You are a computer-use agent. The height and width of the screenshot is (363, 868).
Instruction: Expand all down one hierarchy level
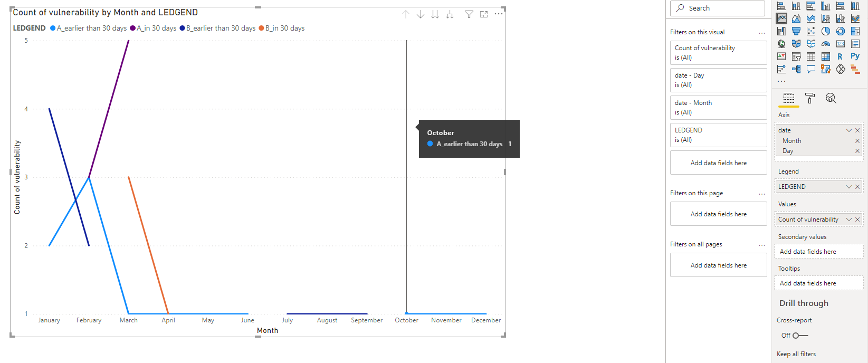tap(450, 14)
